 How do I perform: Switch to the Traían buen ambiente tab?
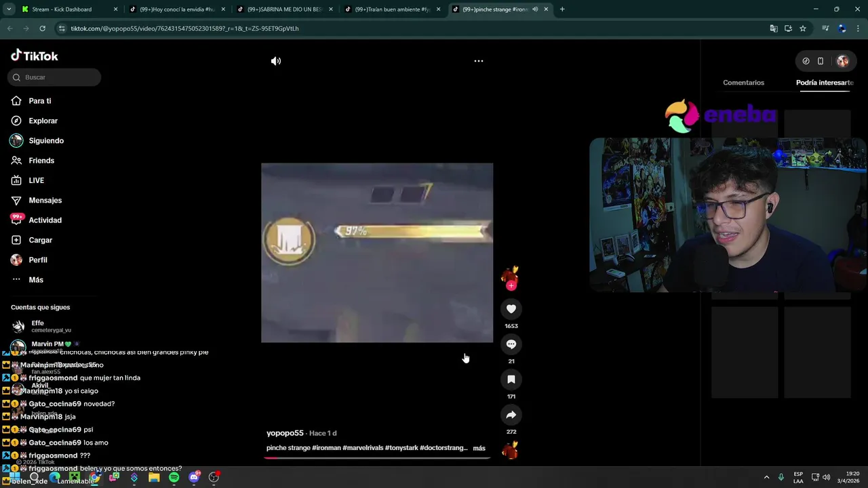tap(392, 9)
